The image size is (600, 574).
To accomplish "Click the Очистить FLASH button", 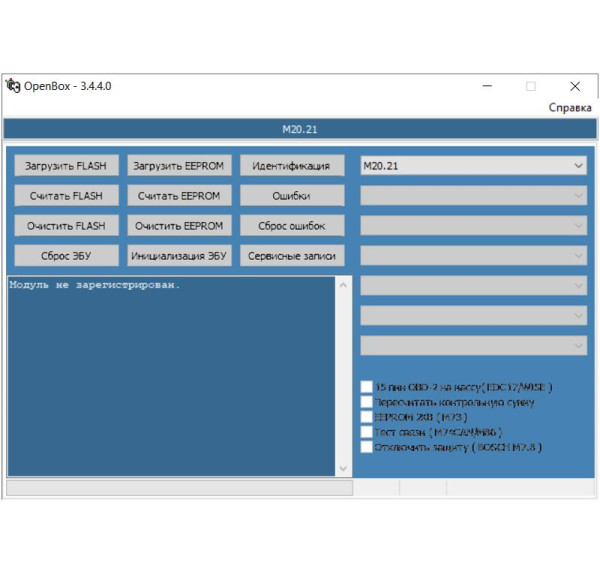I will click(66, 225).
